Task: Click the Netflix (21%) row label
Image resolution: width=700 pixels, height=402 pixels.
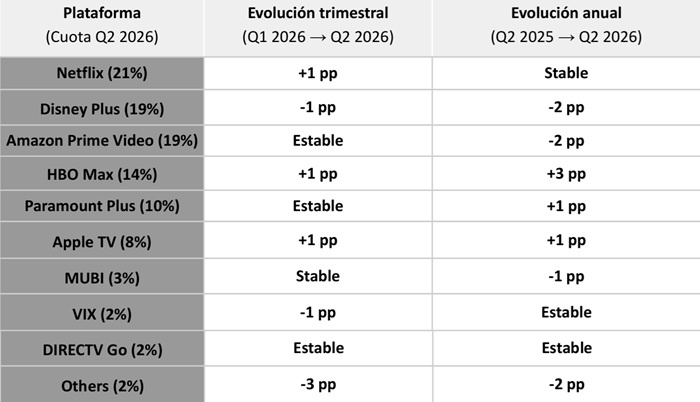Action: 102,73
